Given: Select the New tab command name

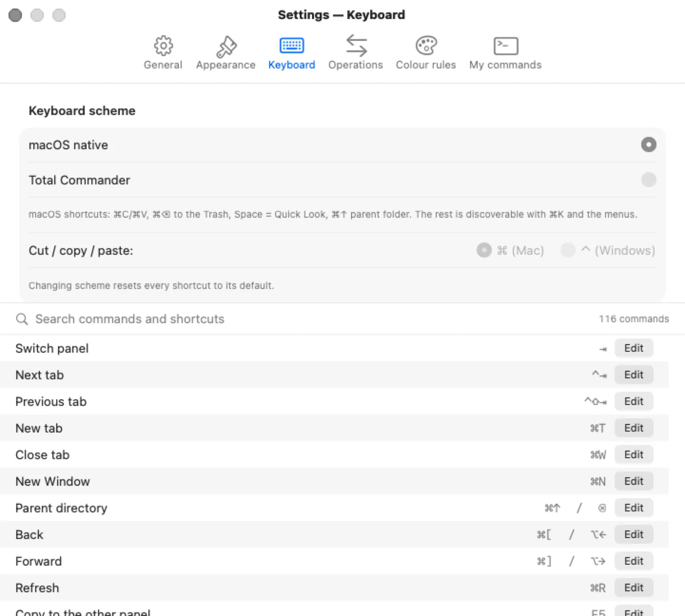Looking at the screenshot, I should (x=39, y=428).
